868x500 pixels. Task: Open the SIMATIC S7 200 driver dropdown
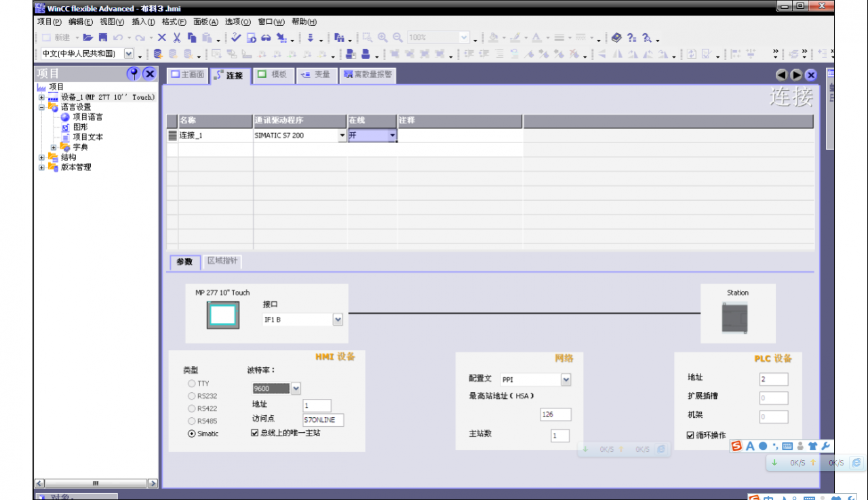pyautogui.click(x=342, y=136)
